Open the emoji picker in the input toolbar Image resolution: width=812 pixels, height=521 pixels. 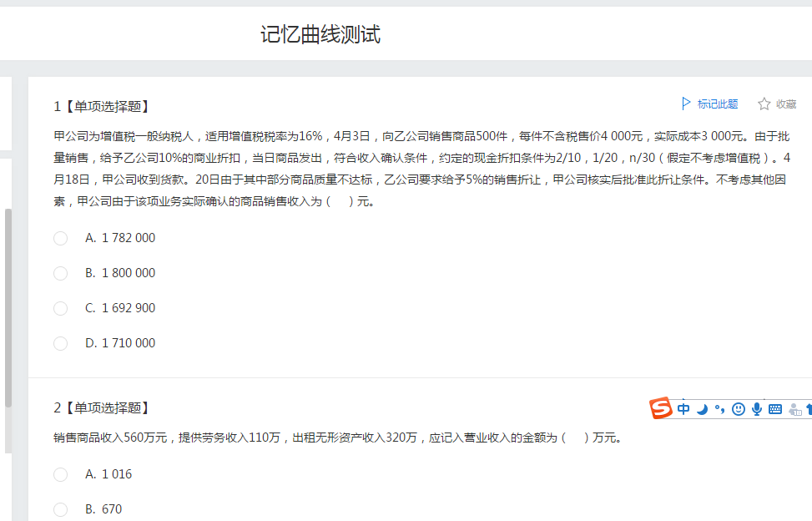(738, 409)
